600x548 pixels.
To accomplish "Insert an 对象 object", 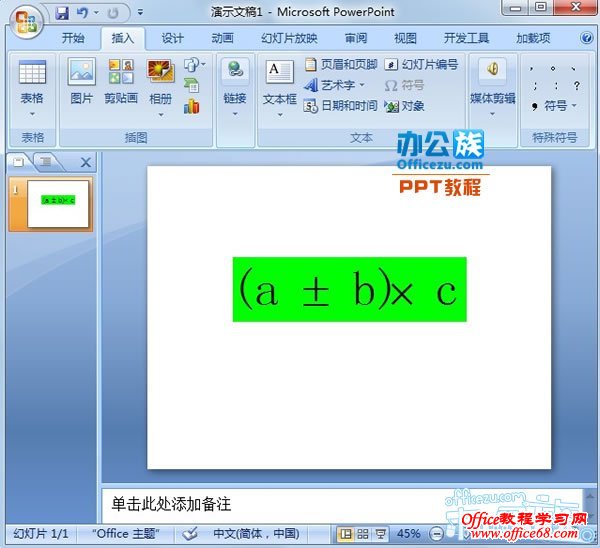I will pos(404,106).
